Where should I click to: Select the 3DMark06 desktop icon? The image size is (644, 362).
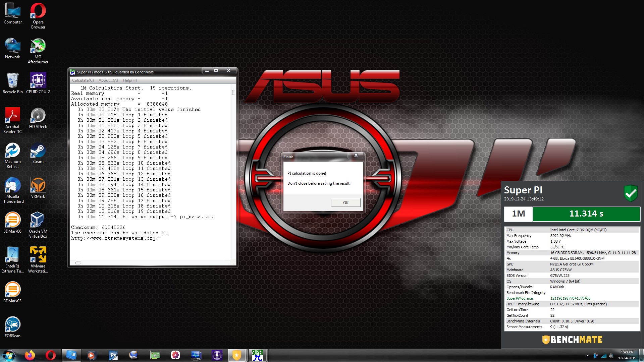(x=13, y=223)
